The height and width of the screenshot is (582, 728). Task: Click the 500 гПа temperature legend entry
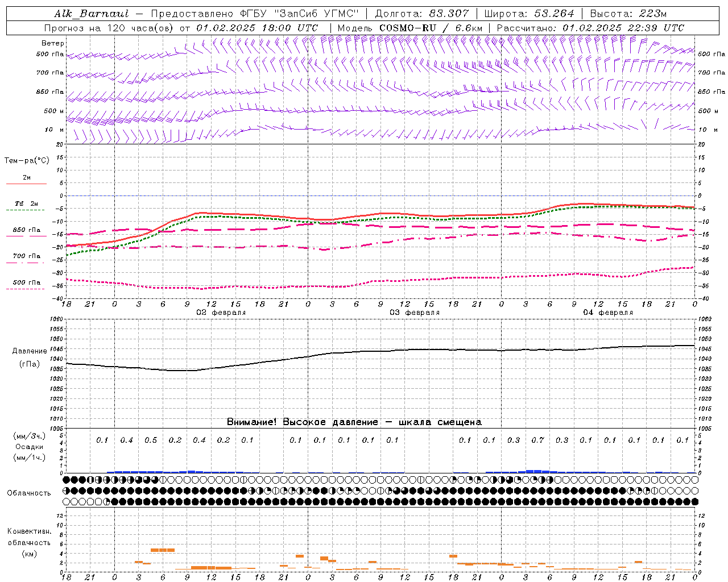[x=26, y=282]
